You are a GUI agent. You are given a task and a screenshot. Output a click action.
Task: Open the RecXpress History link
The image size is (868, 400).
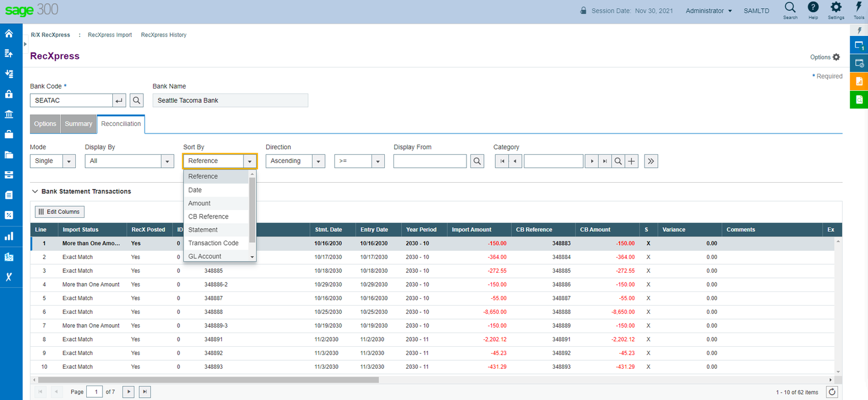click(x=164, y=35)
